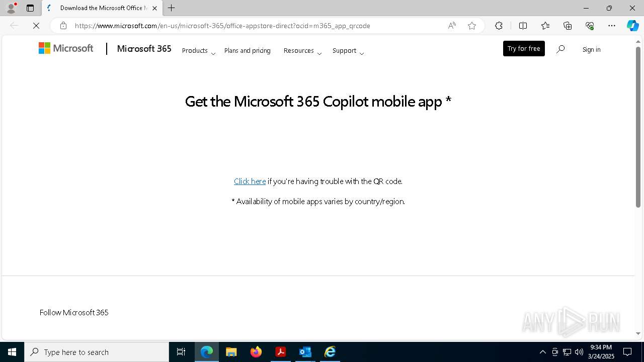This screenshot has height=362, width=644.
Task: Open the site search magnifier
Action: tap(560, 49)
